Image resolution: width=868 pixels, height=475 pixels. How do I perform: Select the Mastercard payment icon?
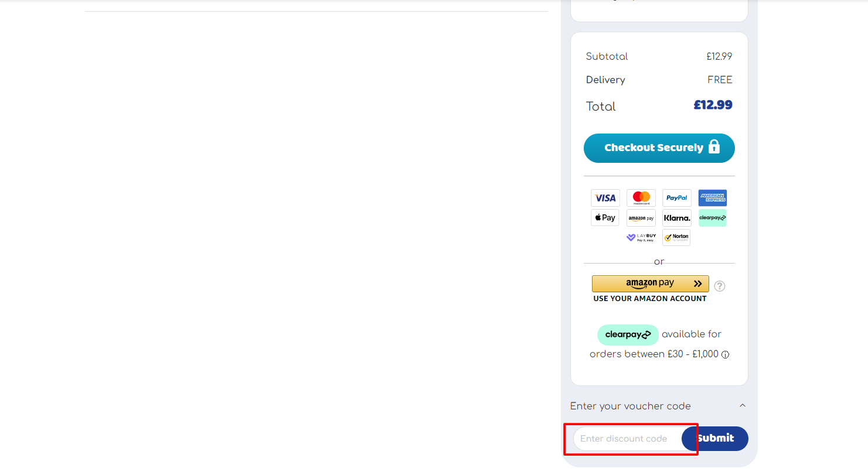[x=641, y=197]
